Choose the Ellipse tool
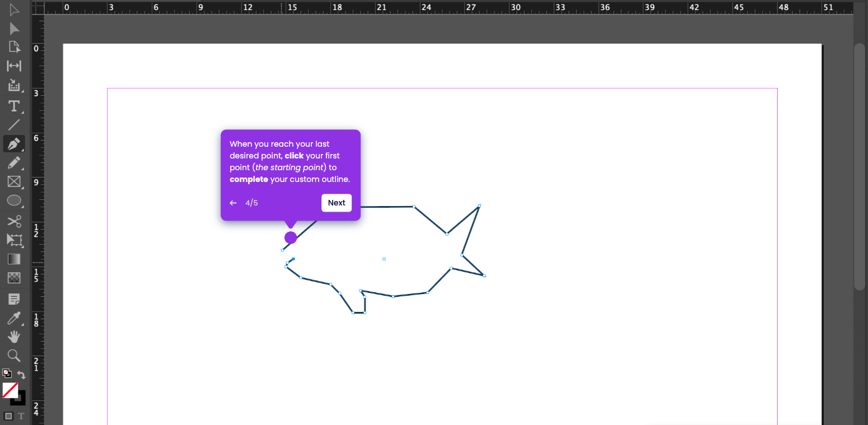Image resolution: width=868 pixels, height=425 pixels. click(x=14, y=200)
